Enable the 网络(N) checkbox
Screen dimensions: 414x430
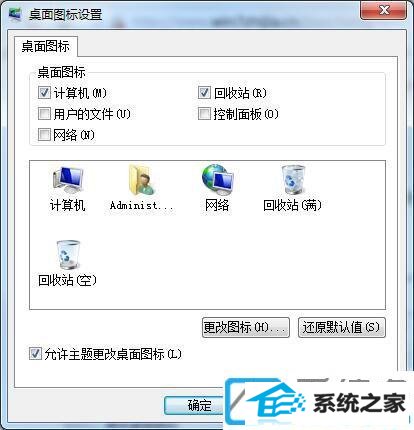pos(44,135)
